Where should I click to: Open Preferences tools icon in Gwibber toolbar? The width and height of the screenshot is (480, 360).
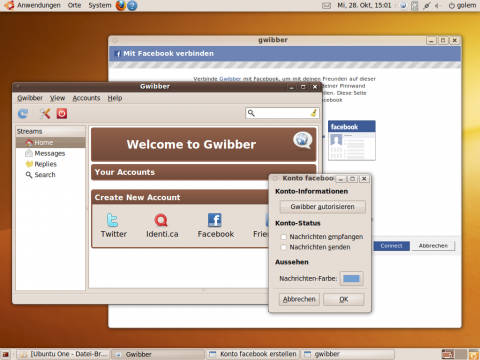click(x=45, y=114)
